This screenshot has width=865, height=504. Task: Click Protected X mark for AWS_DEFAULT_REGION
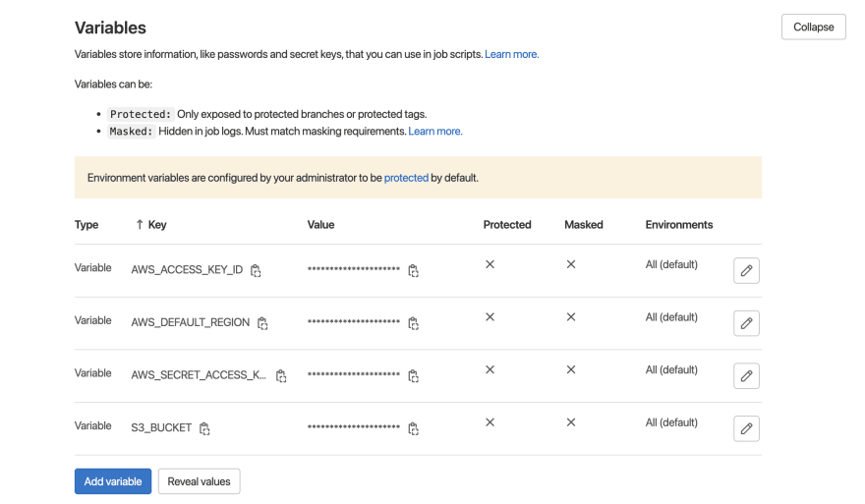point(490,317)
